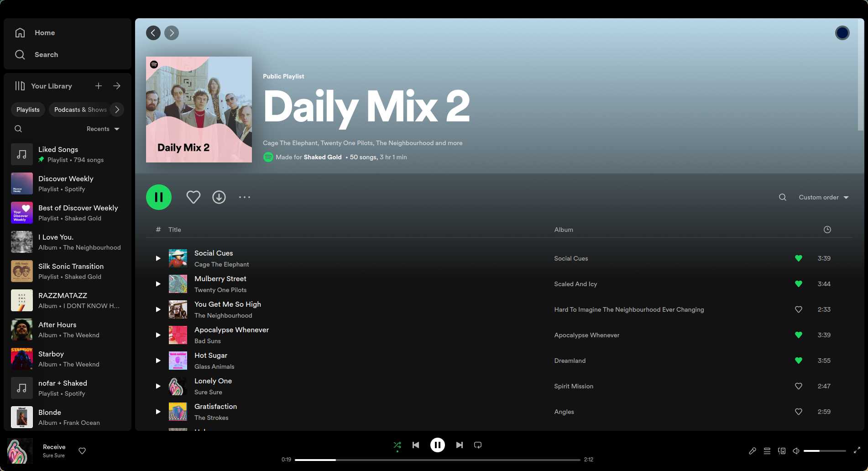Open After Hours album
Screen dimensions: 868x471
[68, 330]
